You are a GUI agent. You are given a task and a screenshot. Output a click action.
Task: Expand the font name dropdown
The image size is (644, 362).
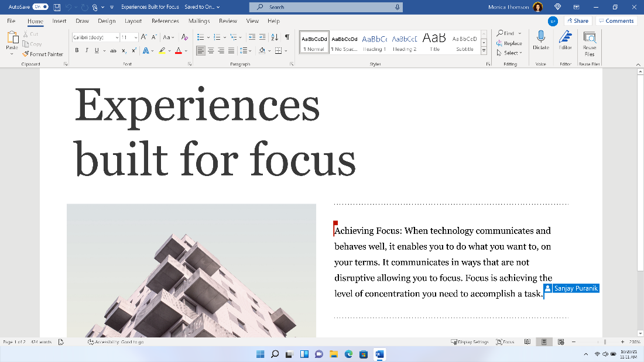[117, 37]
